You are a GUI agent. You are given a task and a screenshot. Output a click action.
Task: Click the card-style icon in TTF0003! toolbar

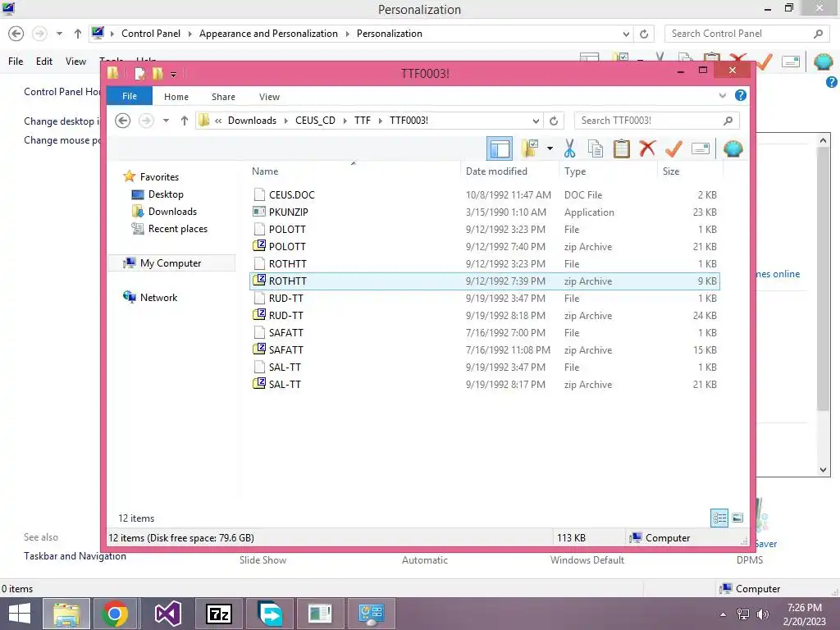701,148
